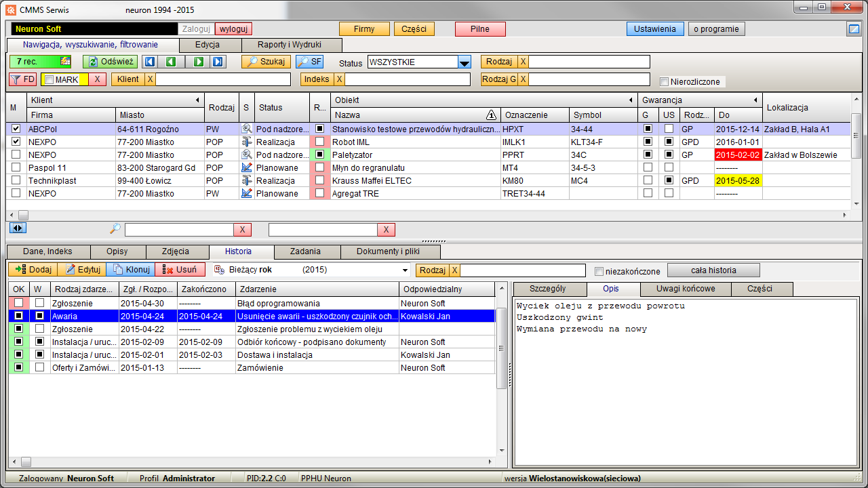Go to the first record with the navigation arrow
868x488 pixels.
[150, 62]
